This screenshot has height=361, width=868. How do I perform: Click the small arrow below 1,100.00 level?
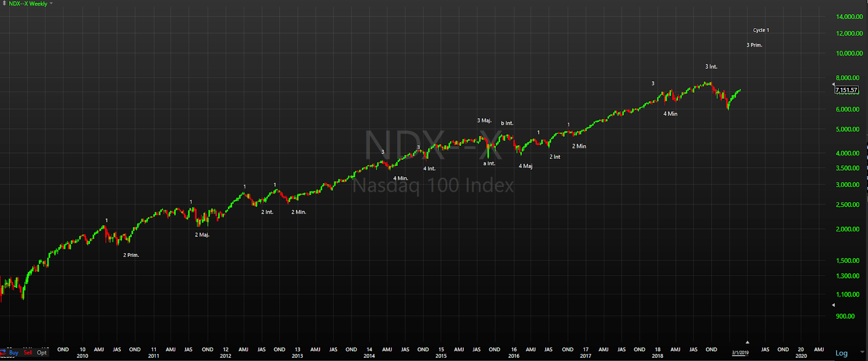pyautogui.click(x=834, y=305)
